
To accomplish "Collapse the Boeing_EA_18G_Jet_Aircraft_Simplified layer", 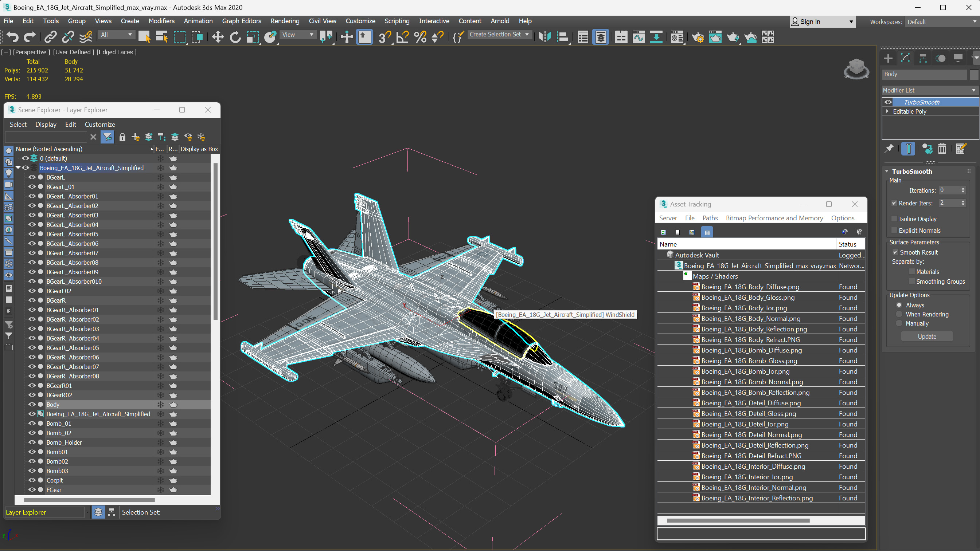I will 18,168.
